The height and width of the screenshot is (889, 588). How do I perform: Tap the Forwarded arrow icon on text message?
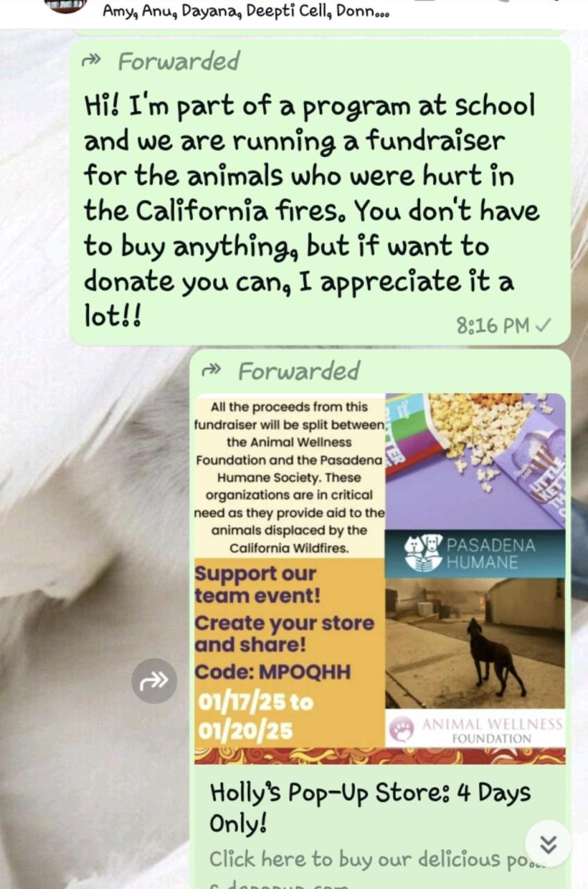point(92,61)
